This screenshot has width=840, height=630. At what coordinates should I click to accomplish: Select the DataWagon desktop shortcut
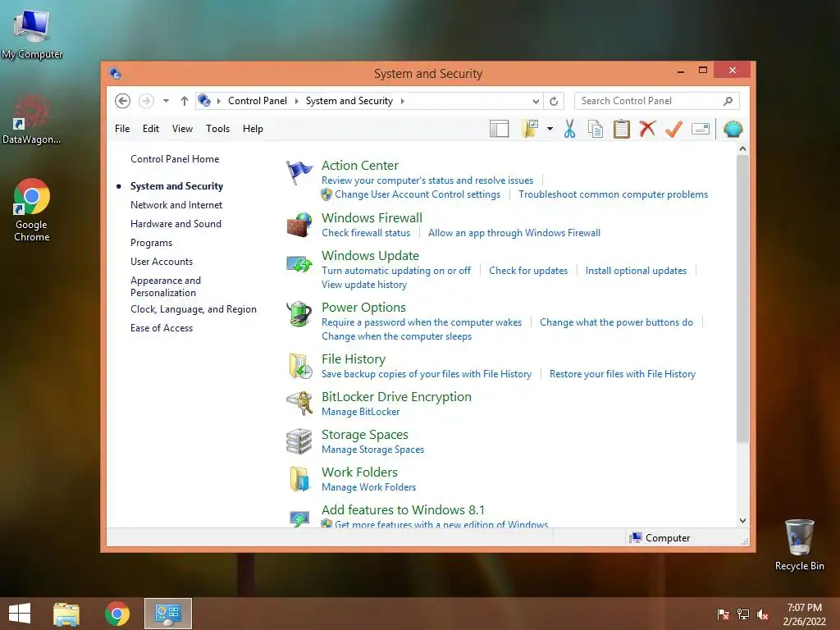coord(32,119)
